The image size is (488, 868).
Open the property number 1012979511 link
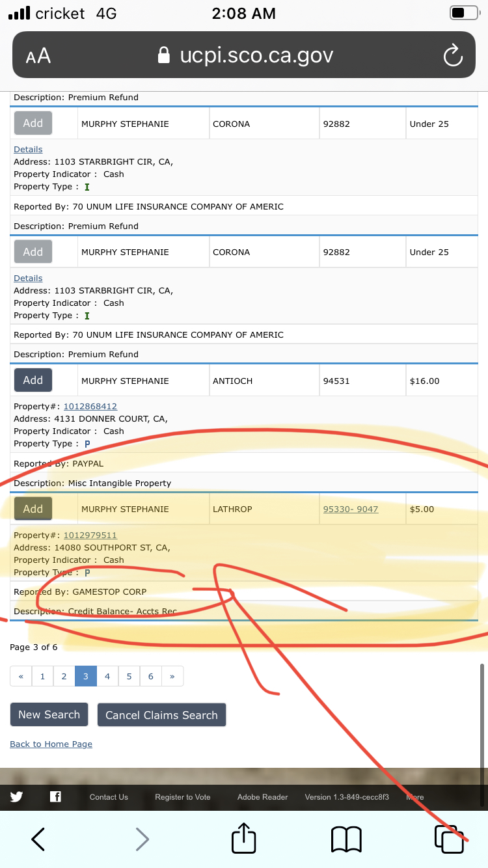pos(90,536)
